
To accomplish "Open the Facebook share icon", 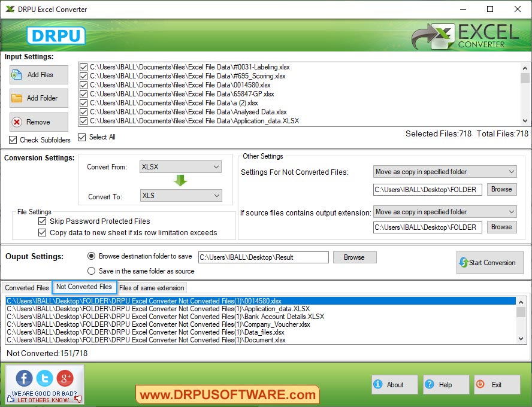I will 24,378.
